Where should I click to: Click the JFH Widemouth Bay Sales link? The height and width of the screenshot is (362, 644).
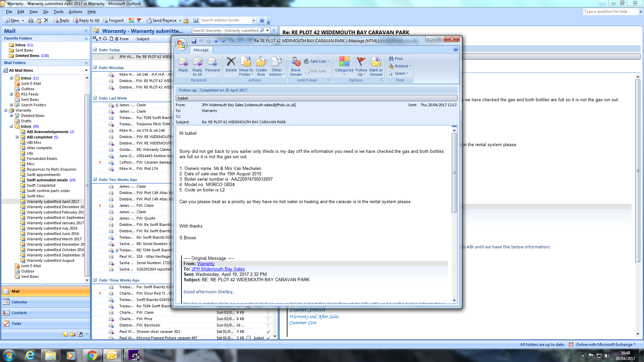(218, 269)
